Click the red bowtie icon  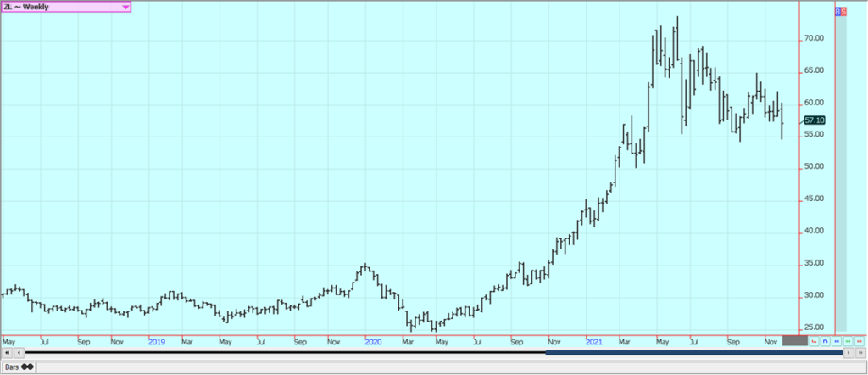860,341
